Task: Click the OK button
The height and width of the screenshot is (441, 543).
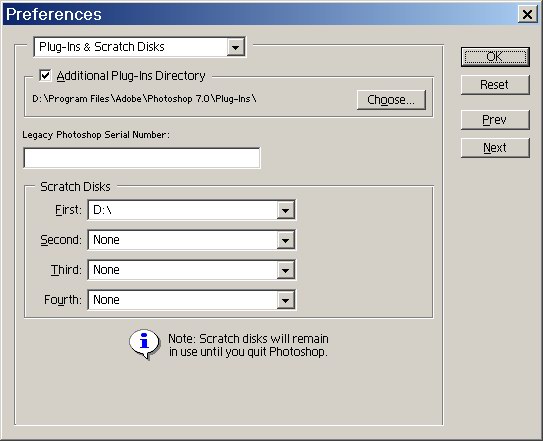Action: click(495, 57)
